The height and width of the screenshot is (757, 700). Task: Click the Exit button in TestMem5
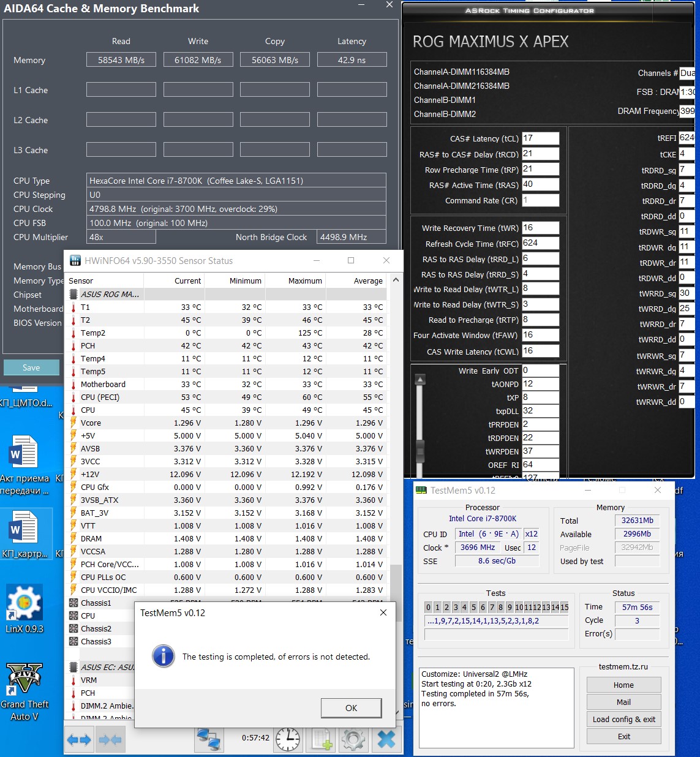click(x=623, y=736)
